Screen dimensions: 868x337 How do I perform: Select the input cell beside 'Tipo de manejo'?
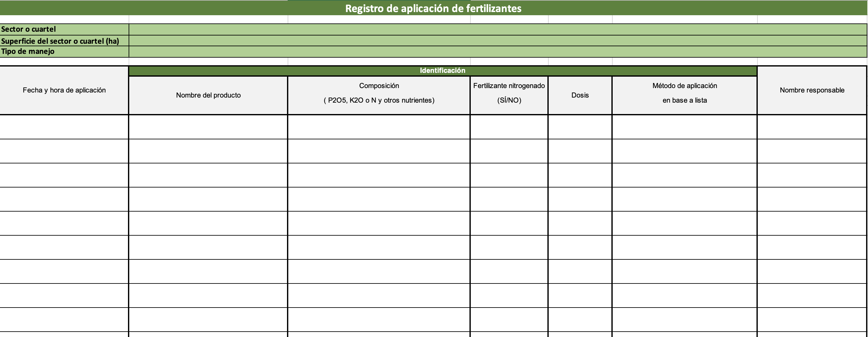coord(498,52)
